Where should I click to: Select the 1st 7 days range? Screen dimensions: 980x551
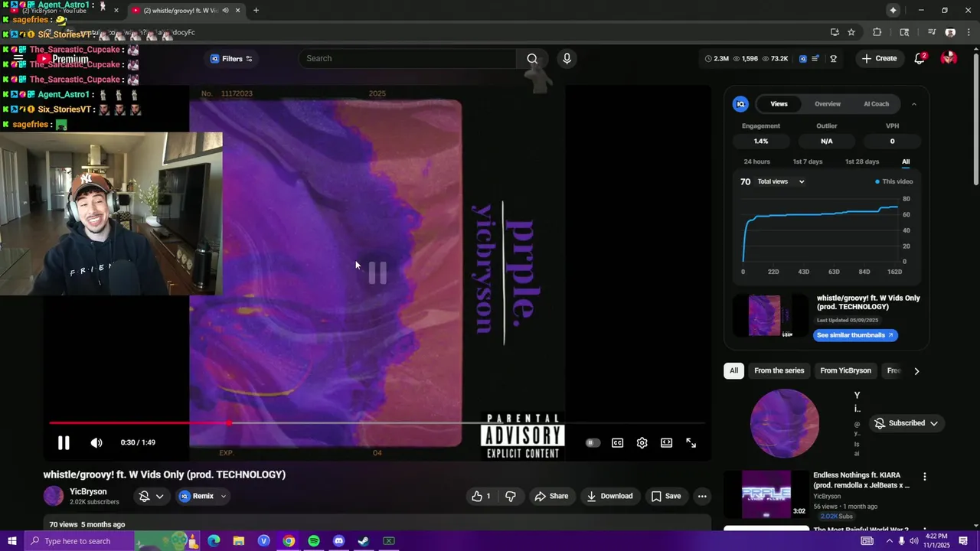(x=808, y=161)
